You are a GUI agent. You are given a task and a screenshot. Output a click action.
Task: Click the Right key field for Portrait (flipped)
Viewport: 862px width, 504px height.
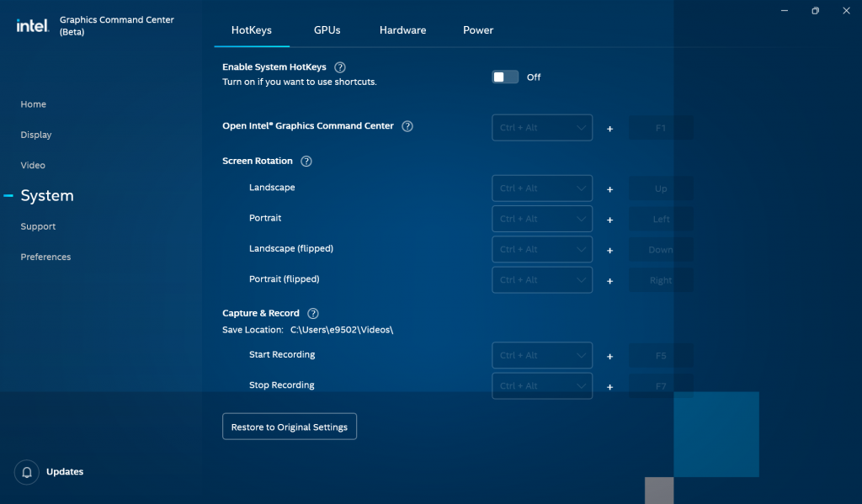tap(661, 279)
